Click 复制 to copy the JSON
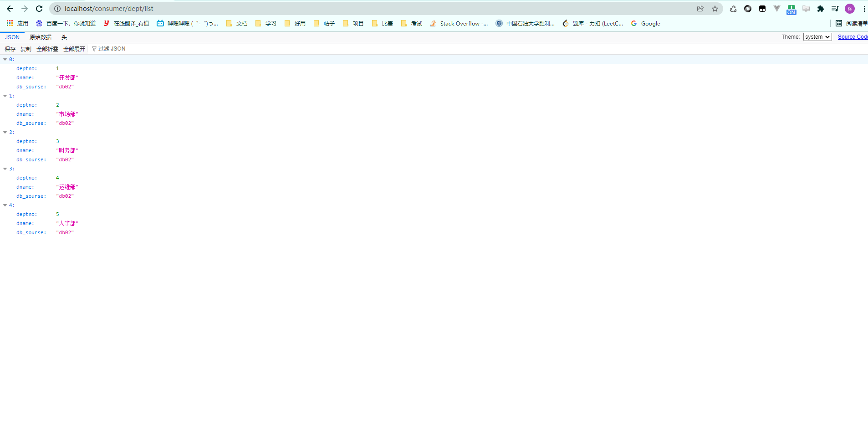Viewport: 868px width, 437px height. (x=26, y=49)
